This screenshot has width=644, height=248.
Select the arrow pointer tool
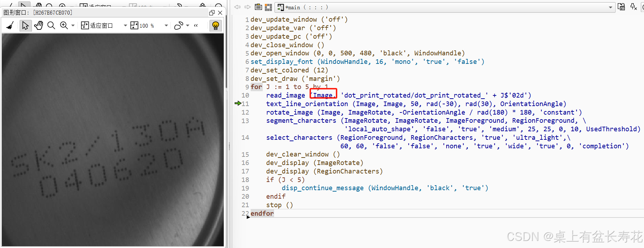(25, 26)
